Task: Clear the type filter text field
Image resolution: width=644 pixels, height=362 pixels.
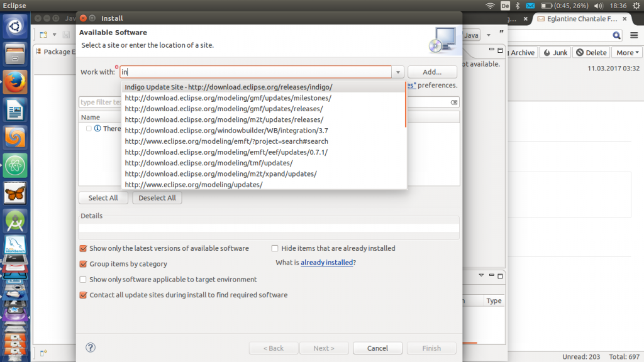Action: [x=454, y=102]
